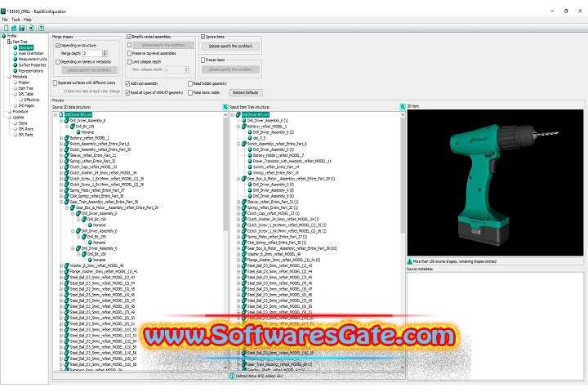588x392 pixels.
Task: Toggle the 'Add root assembly' checkbox
Action: (127, 83)
